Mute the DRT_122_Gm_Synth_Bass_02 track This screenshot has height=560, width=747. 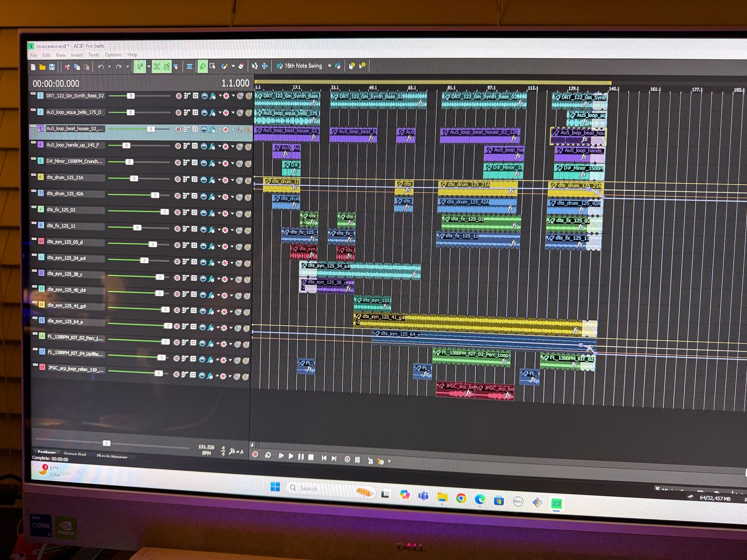pyautogui.click(x=240, y=97)
